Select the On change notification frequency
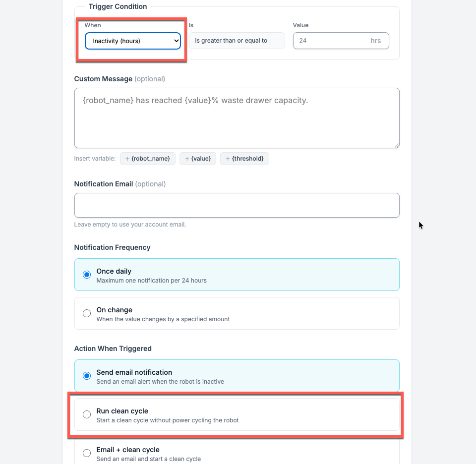Screen dimensions: 476x464 [87, 313]
